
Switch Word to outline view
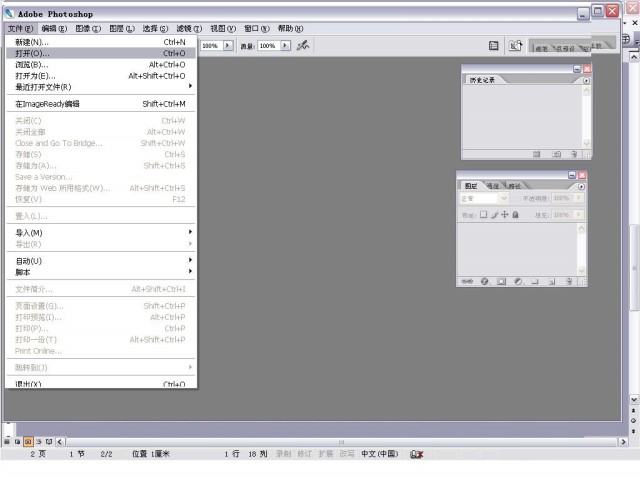tap(38, 442)
